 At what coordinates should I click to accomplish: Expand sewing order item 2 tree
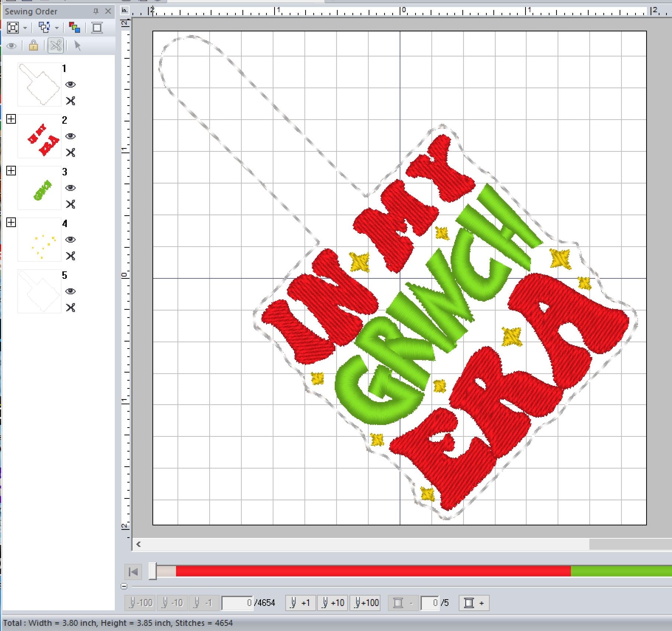11,119
